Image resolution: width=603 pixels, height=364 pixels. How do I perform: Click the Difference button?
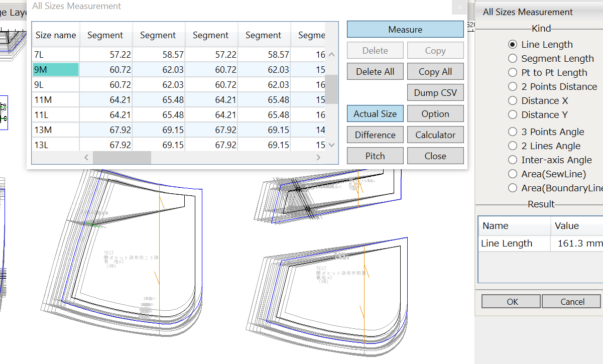point(375,135)
